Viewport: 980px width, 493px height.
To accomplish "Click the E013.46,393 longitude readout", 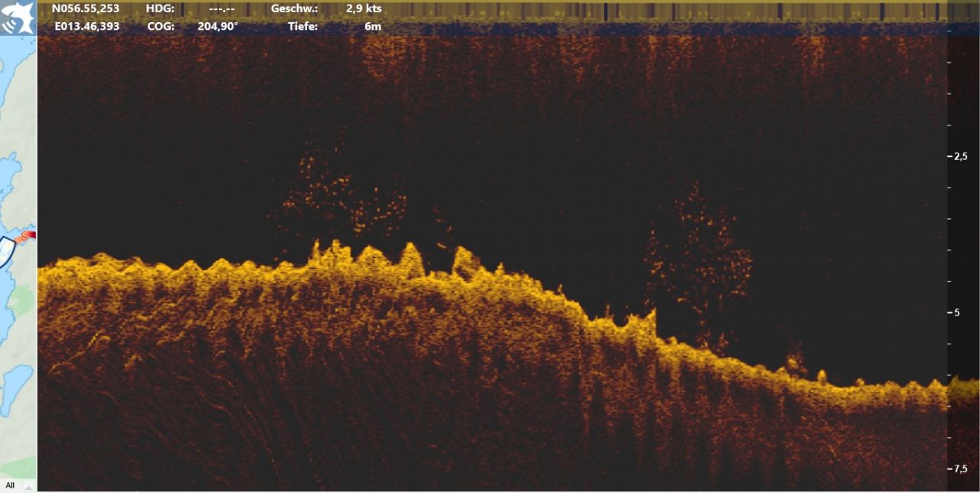I will [87, 26].
